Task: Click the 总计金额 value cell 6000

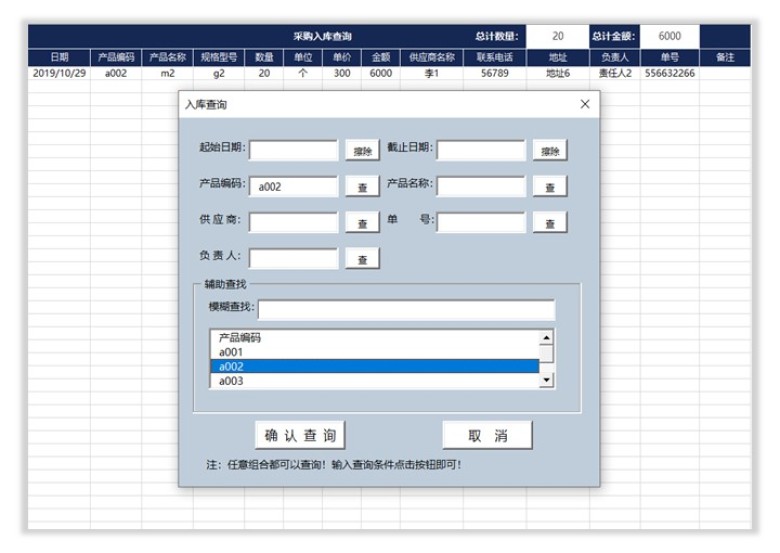Action: coord(670,36)
